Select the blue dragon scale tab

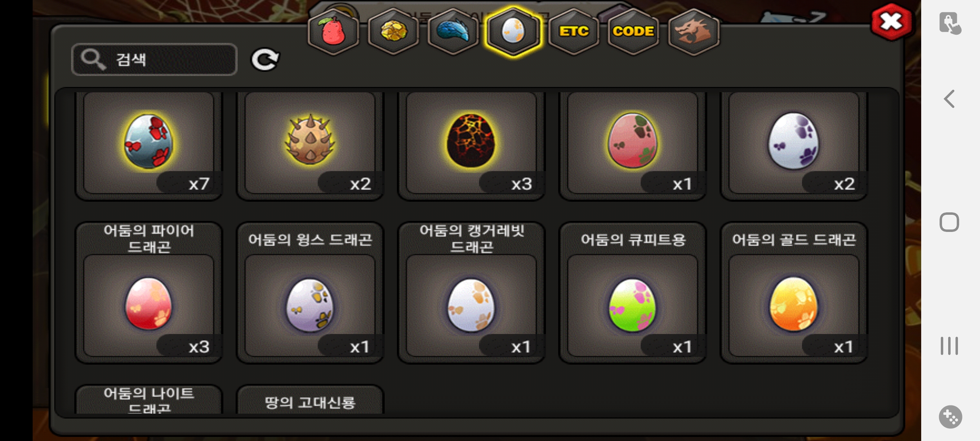pyautogui.click(x=453, y=31)
